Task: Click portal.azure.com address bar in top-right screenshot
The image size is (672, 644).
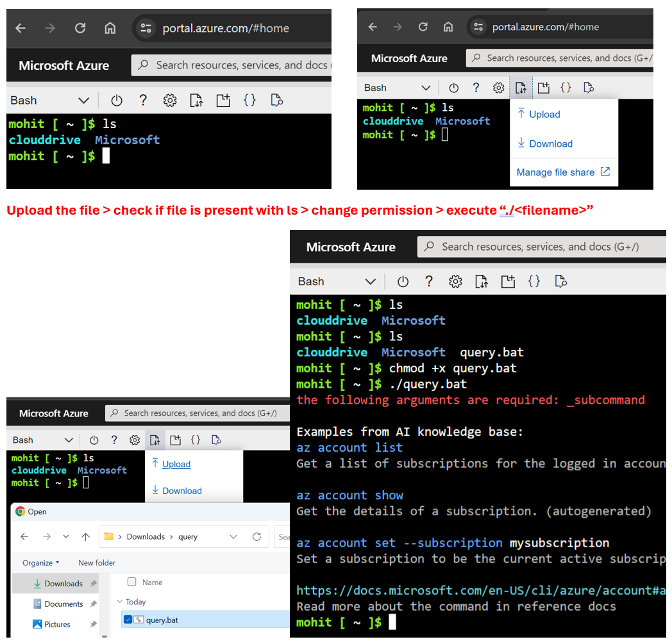Action: [560, 27]
